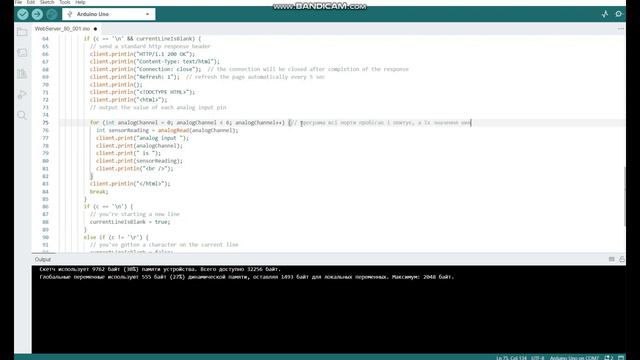Click line number 75 in gutter
Image resolution: width=640 pixels, height=360 pixels.
pyautogui.click(x=45, y=123)
